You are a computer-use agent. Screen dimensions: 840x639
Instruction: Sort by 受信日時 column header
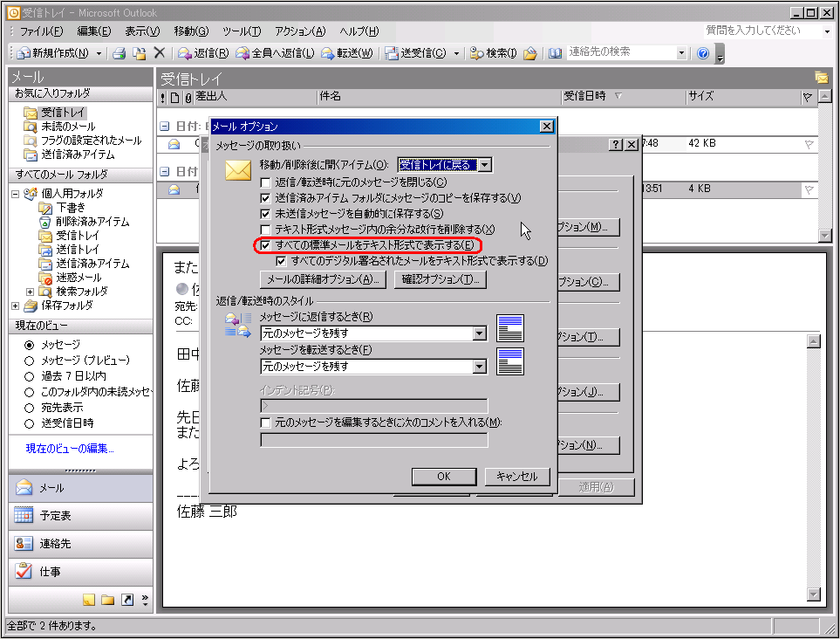point(623,97)
